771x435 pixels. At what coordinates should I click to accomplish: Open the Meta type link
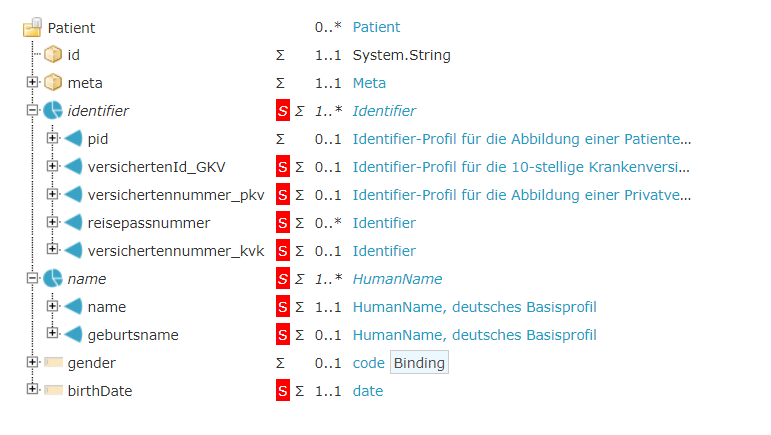pyautogui.click(x=369, y=83)
